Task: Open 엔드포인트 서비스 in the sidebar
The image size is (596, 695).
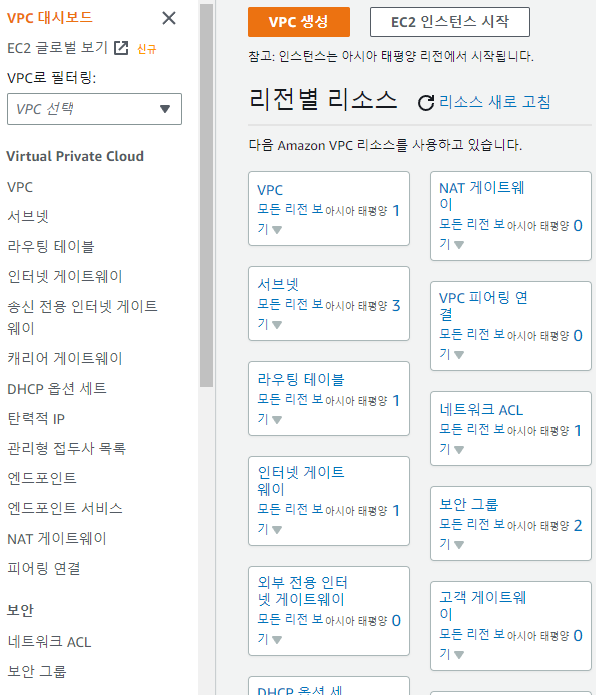Action: click(x=65, y=508)
